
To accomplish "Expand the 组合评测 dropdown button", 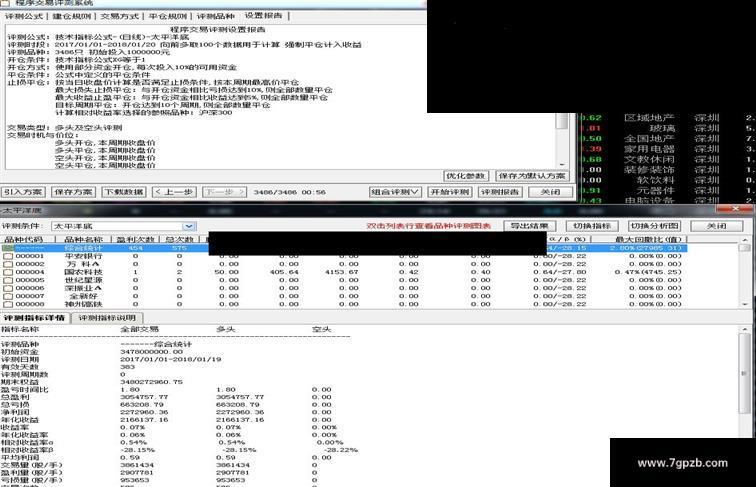I will tap(395, 192).
